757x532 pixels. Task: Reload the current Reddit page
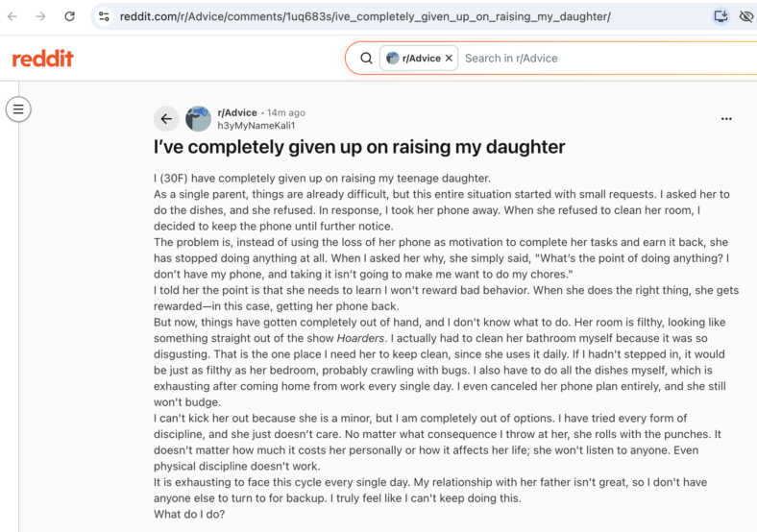point(69,16)
